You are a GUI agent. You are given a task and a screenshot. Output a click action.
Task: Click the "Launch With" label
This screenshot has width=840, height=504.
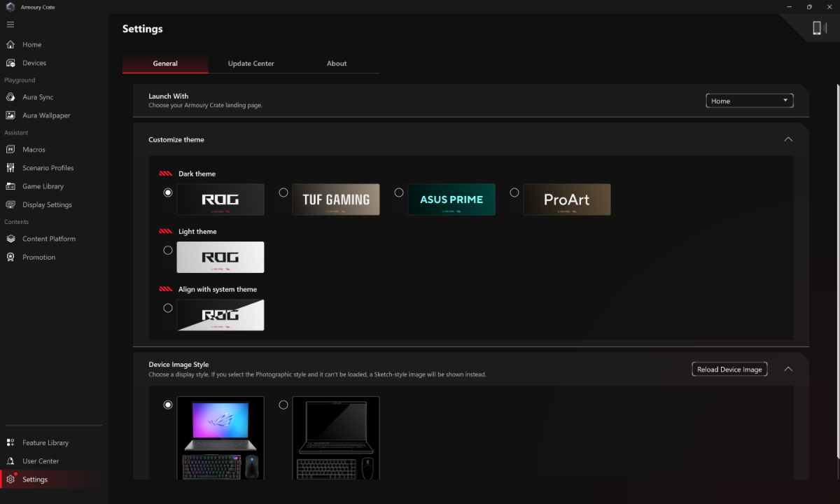[x=169, y=96]
